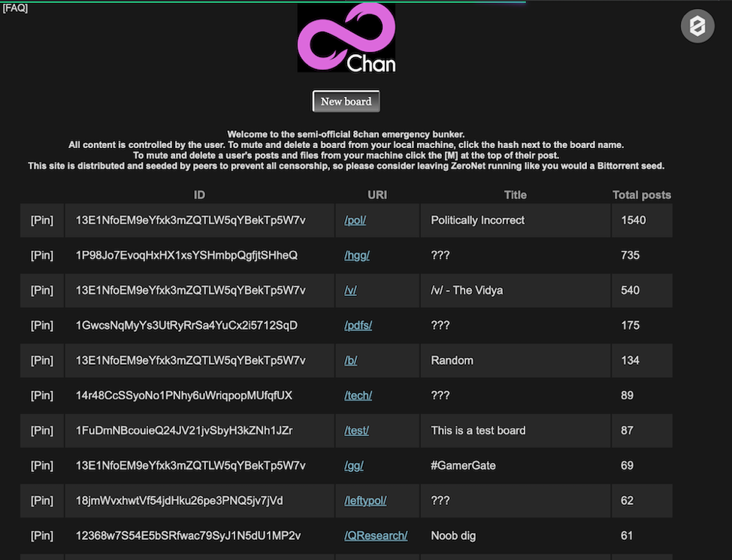Open the /v/ board link

click(350, 290)
